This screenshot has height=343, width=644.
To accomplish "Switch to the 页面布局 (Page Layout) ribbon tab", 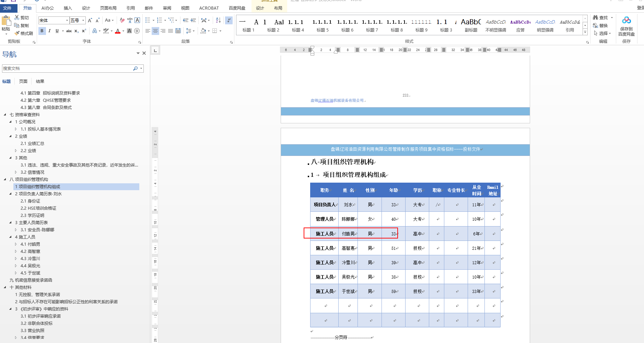I will [108, 8].
